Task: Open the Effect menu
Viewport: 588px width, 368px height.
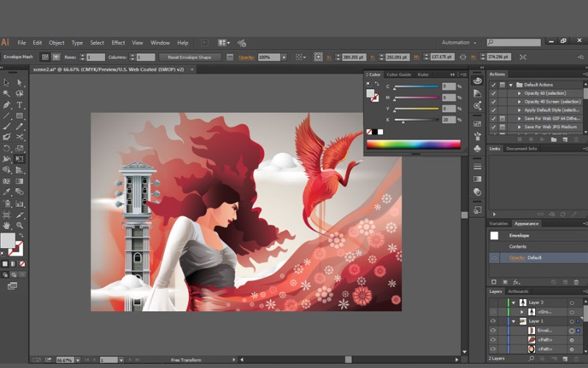Action: [x=118, y=43]
